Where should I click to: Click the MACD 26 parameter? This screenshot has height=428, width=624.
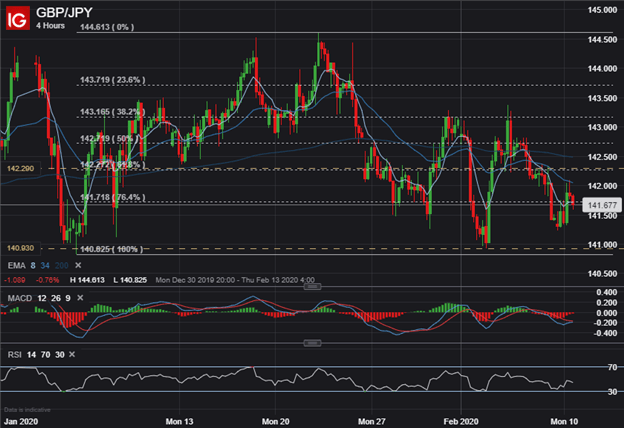click(56, 298)
